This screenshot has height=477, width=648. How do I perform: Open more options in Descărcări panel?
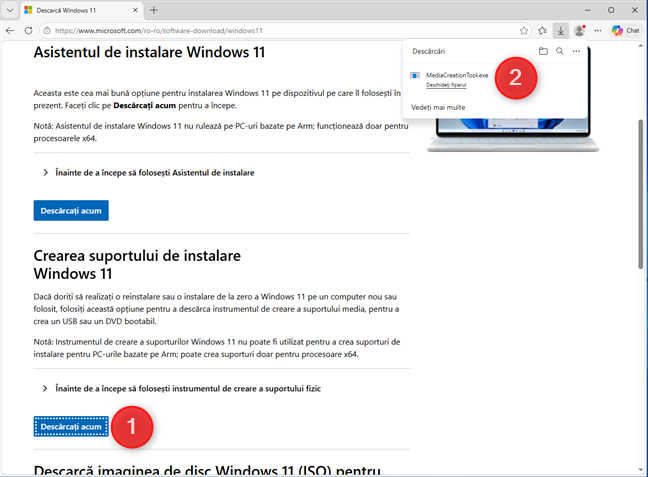pyautogui.click(x=576, y=51)
